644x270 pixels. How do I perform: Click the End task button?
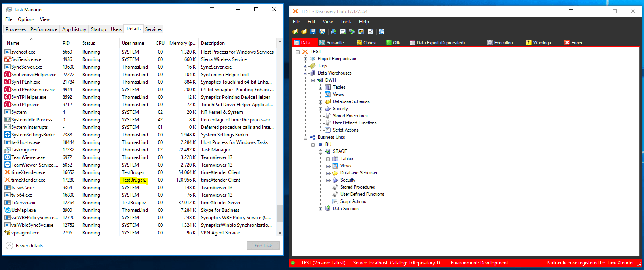[263, 246]
